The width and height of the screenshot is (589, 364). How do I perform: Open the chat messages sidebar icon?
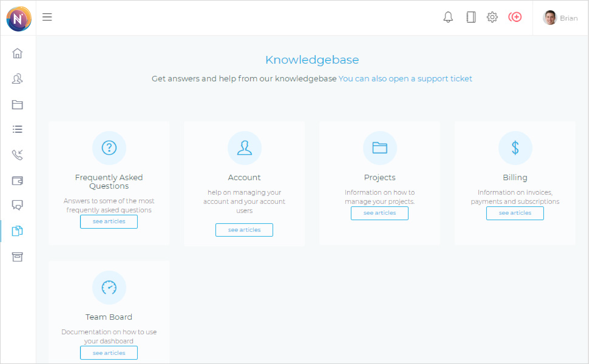(17, 205)
